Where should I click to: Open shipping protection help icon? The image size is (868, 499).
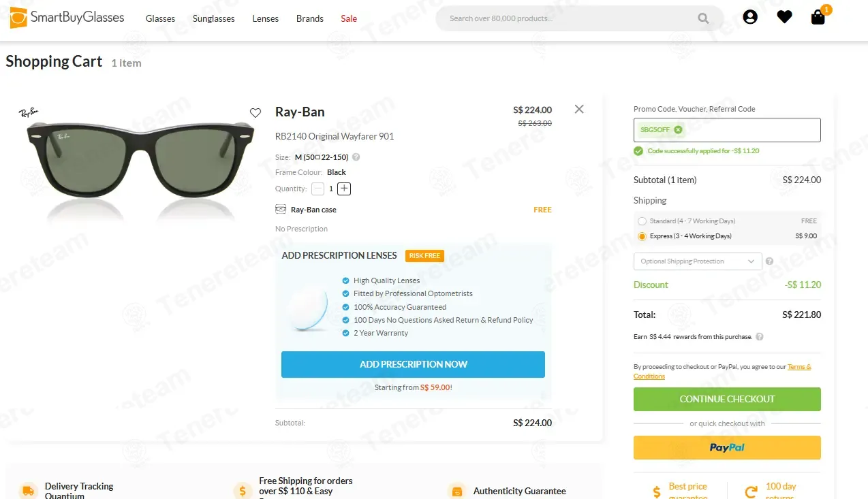tap(769, 261)
